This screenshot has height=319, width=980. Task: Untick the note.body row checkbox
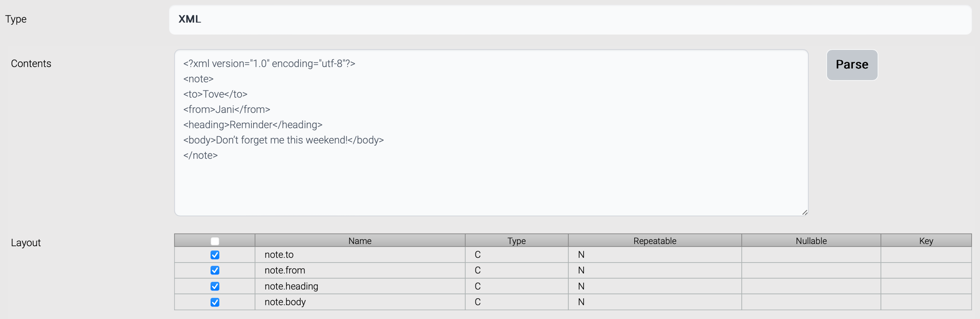[x=215, y=302]
